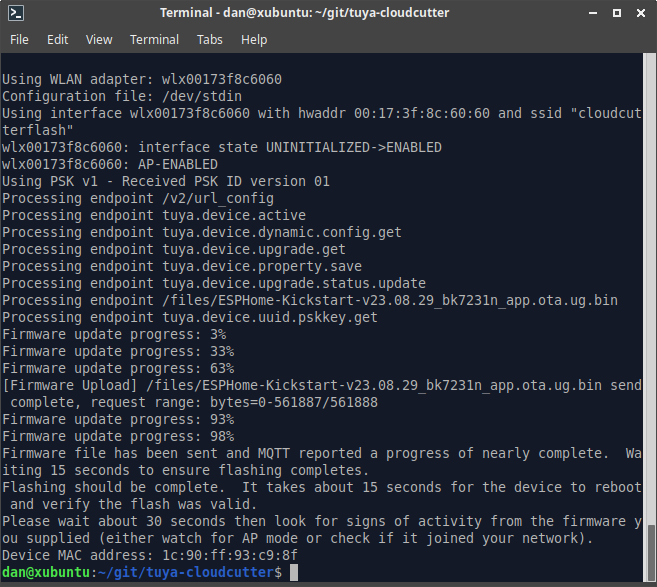Click the vertical scrollbar thumb

click(651, 551)
